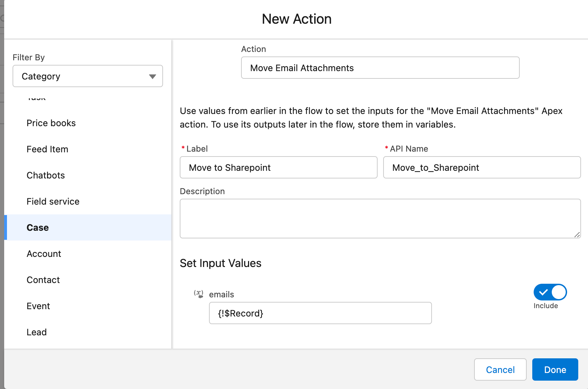Click the Action field with Move Email Attachments
This screenshot has width=588, height=389.
coord(380,68)
